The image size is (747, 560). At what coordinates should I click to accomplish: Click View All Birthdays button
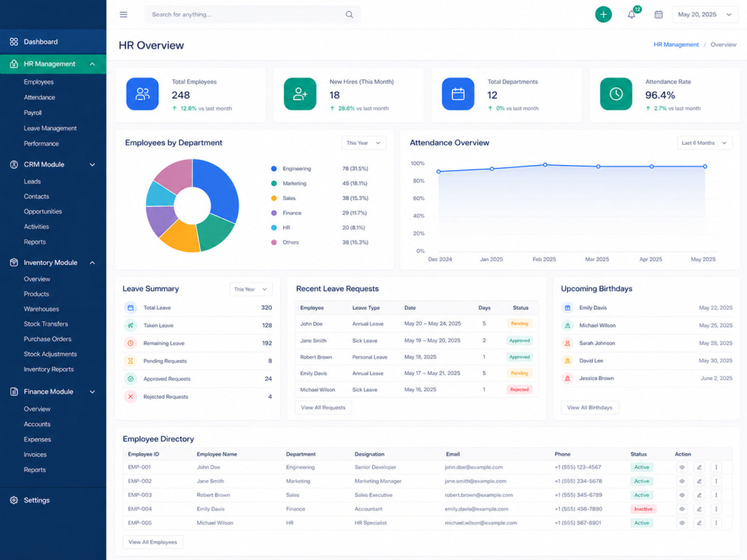[x=589, y=408]
